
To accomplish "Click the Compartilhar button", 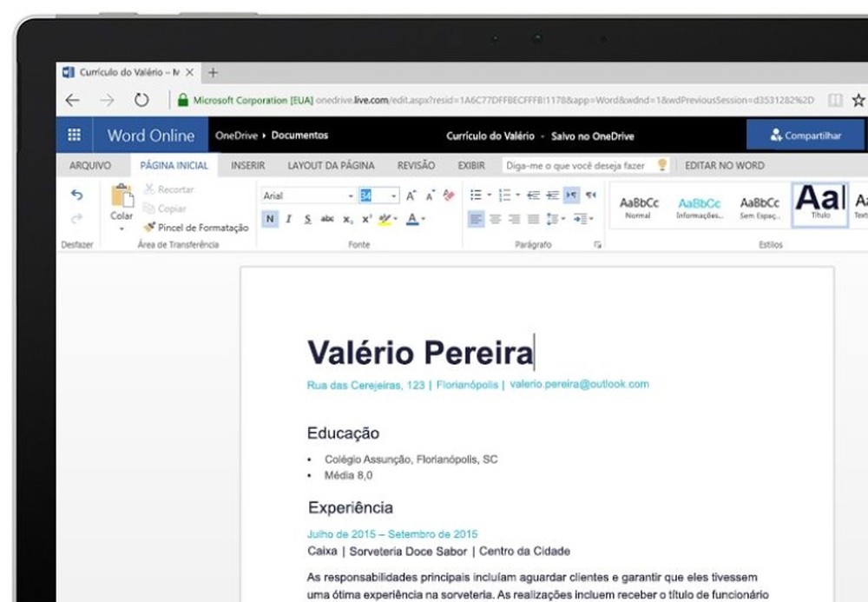I will 806,136.
